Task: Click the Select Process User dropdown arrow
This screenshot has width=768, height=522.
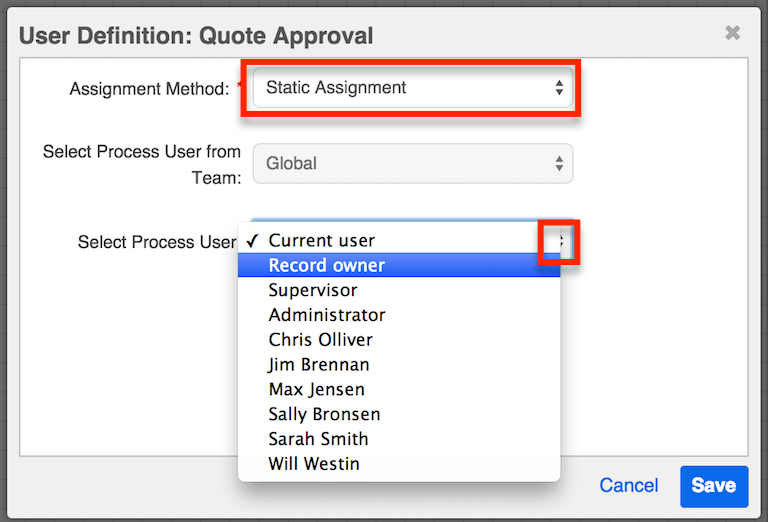Action: (x=560, y=242)
